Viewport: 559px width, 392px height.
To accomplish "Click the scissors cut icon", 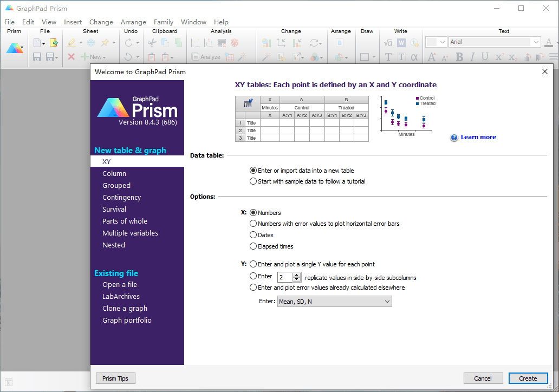I will [x=152, y=43].
